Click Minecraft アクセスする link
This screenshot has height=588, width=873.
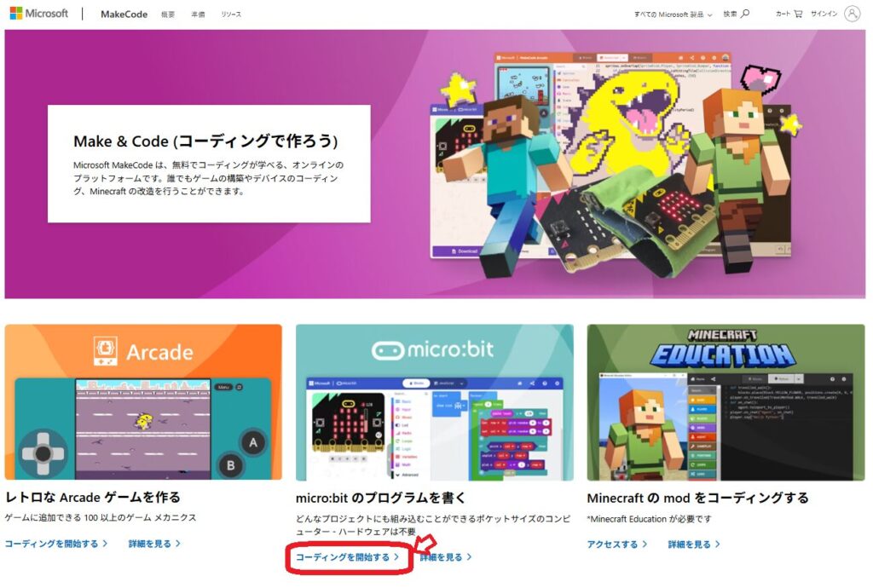[x=617, y=544]
